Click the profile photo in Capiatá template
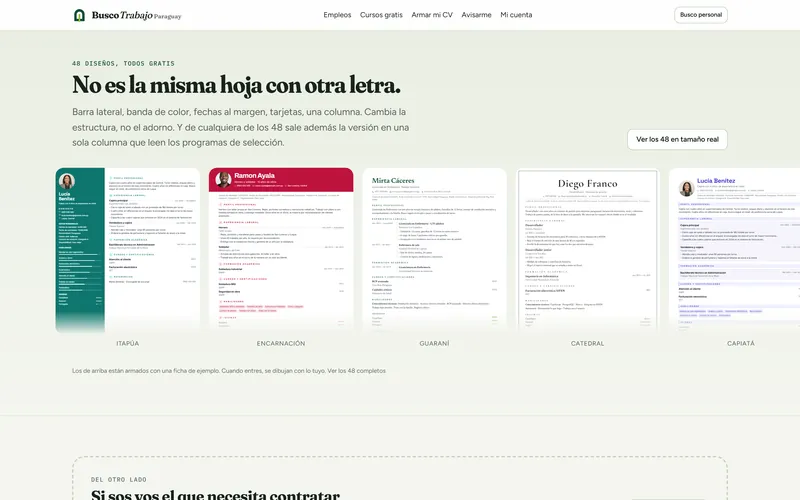800x500 pixels. (x=687, y=188)
